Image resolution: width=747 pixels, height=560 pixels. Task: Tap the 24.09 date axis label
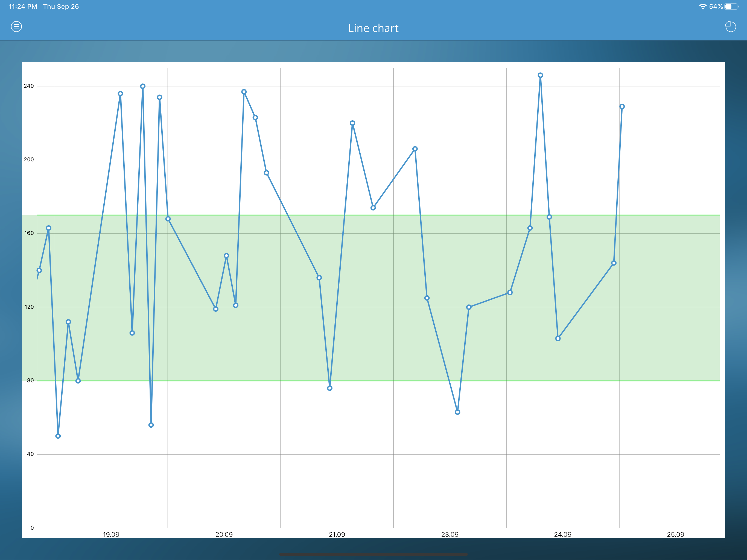[563, 534]
